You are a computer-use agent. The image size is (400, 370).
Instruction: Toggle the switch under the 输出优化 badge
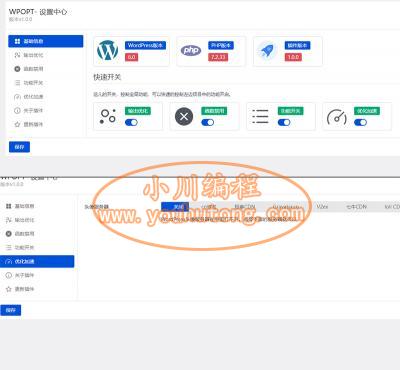(x=131, y=122)
